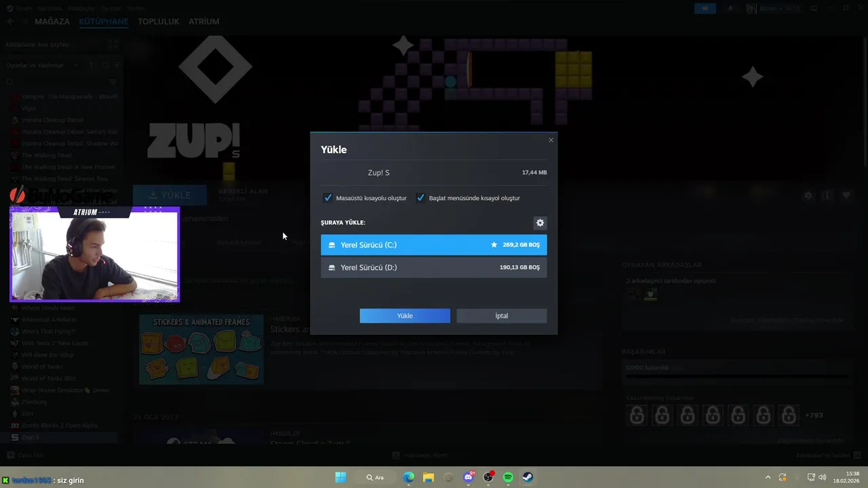The width and height of the screenshot is (868, 488).
Task: Open storage settings gear in install dialog
Action: (x=540, y=223)
